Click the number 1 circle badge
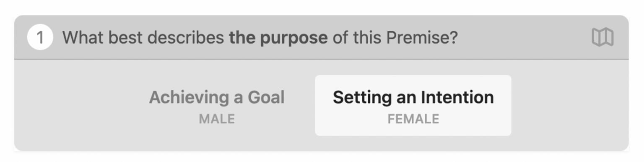The height and width of the screenshot is (162, 644). (x=40, y=37)
